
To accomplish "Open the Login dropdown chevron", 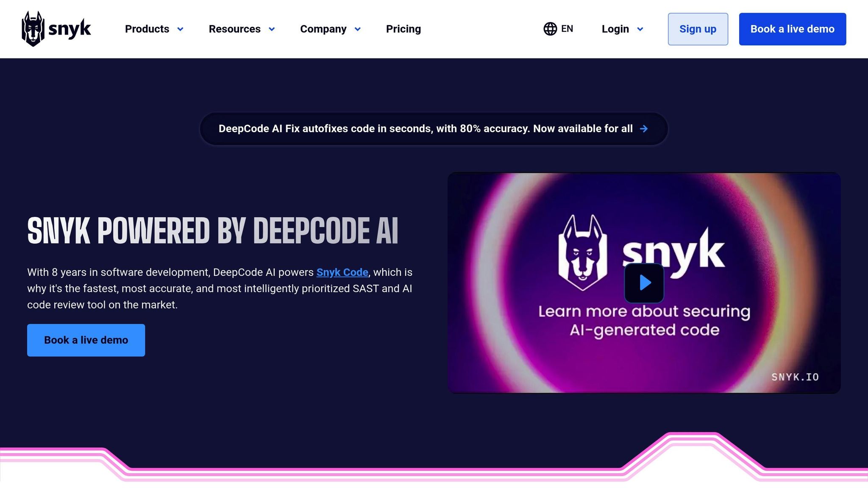I will tap(640, 29).
